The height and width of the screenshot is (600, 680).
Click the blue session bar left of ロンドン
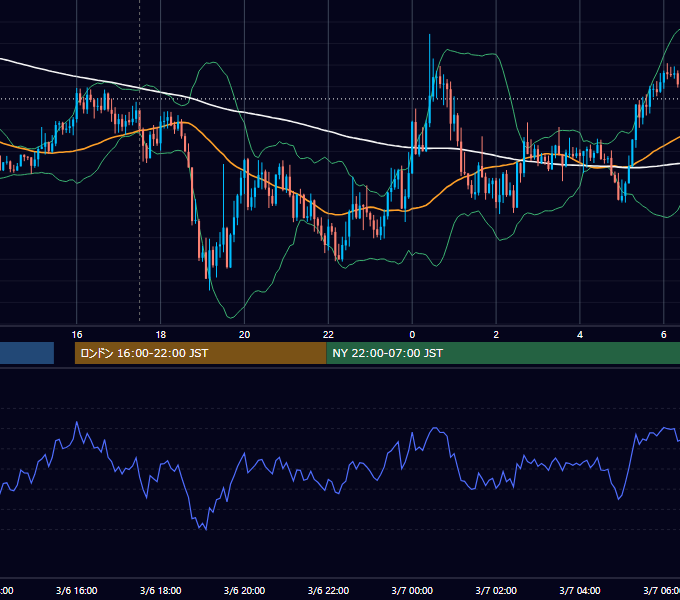(27, 353)
